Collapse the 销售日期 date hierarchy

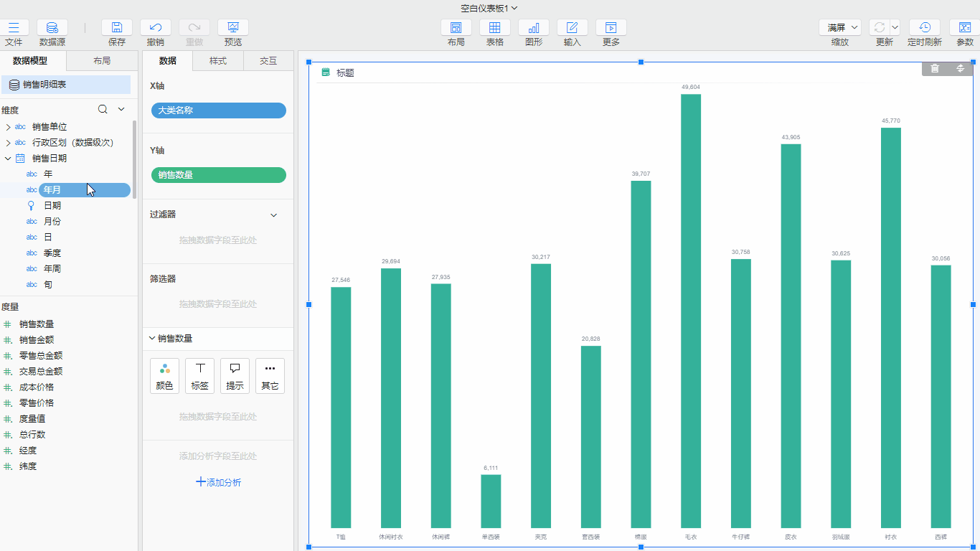click(8, 159)
